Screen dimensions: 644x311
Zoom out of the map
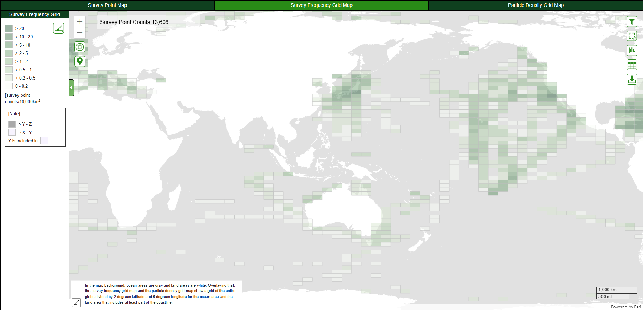click(80, 32)
